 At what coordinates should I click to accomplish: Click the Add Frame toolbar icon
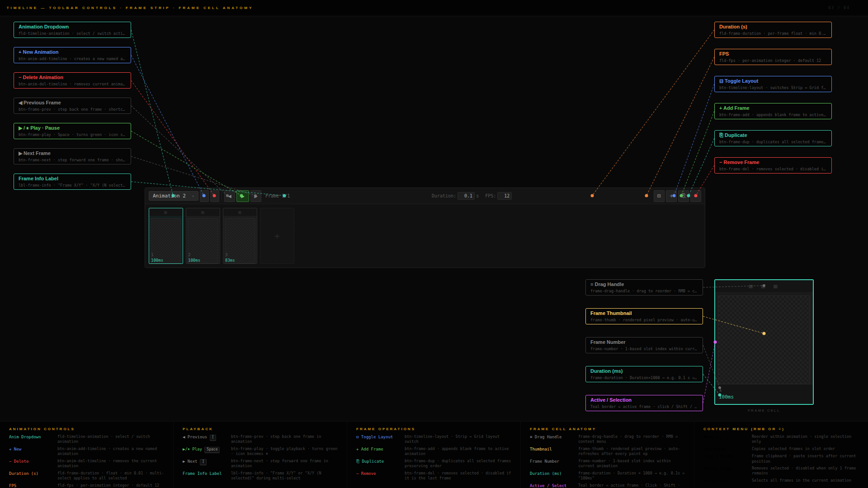[671, 196]
